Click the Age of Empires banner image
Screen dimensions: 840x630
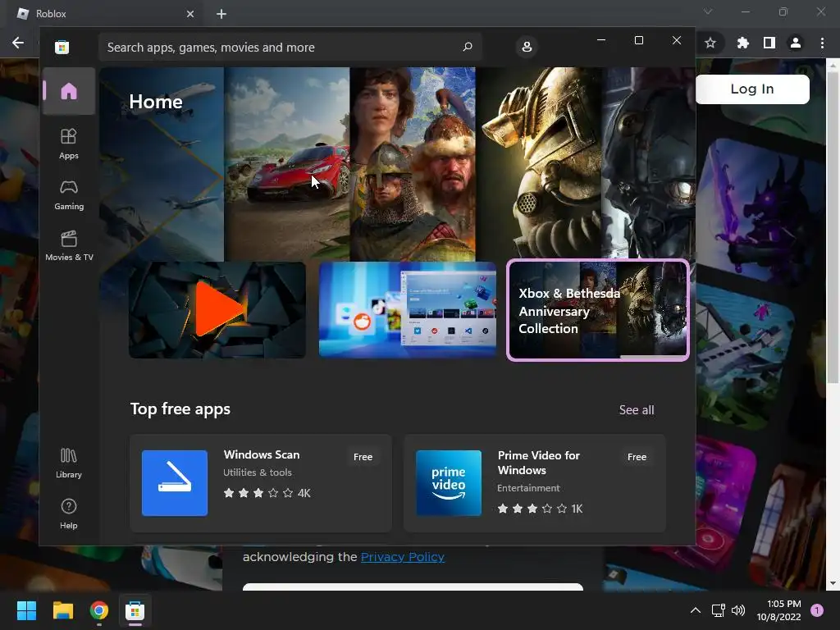tap(413, 164)
